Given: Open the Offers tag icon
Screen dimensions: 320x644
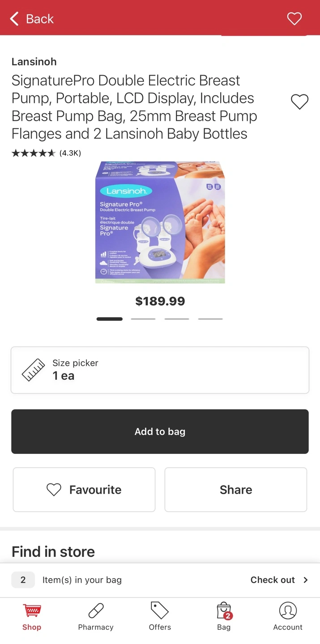Looking at the screenshot, I should [x=160, y=610].
